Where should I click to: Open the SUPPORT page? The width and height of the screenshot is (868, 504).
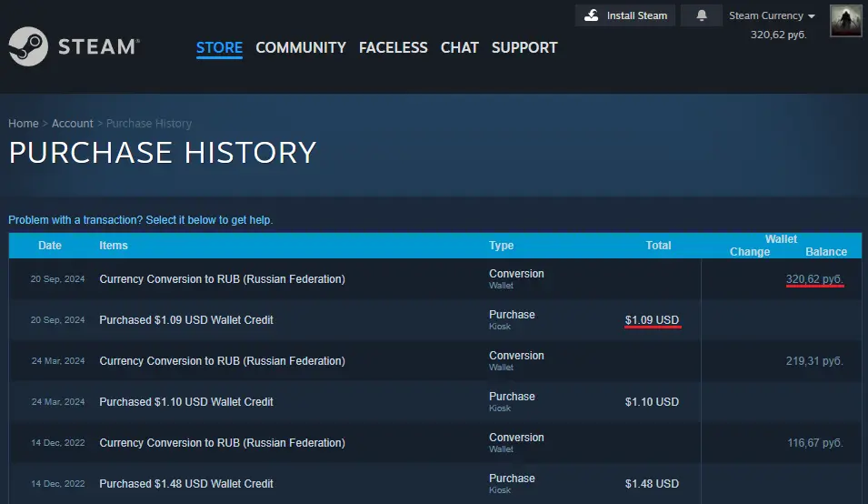pyautogui.click(x=524, y=47)
